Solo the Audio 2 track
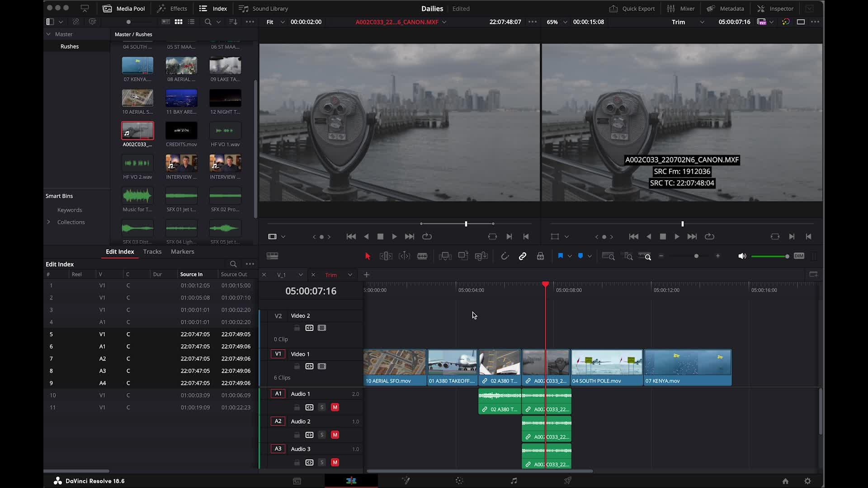 click(x=322, y=435)
